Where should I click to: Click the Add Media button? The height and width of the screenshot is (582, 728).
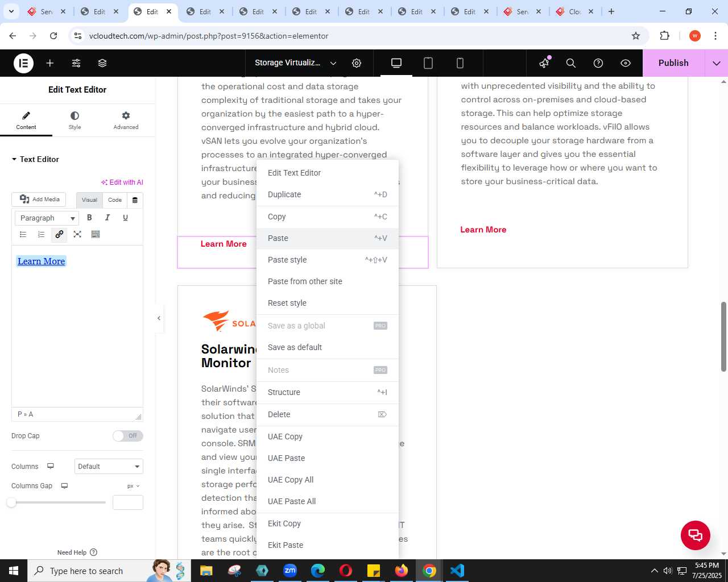(x=39, y=199)
